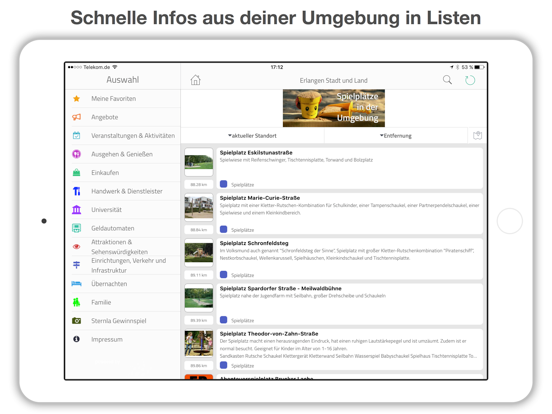This screenshot has height=414, width=552.
Task: Click the Auswahl sidebar header
Action: 123,80
